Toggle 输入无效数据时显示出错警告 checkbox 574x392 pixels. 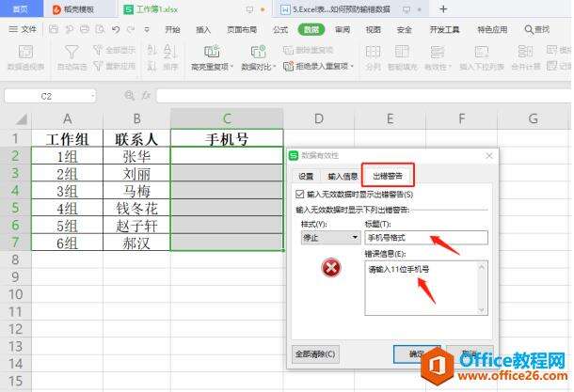tap(300, 195)
